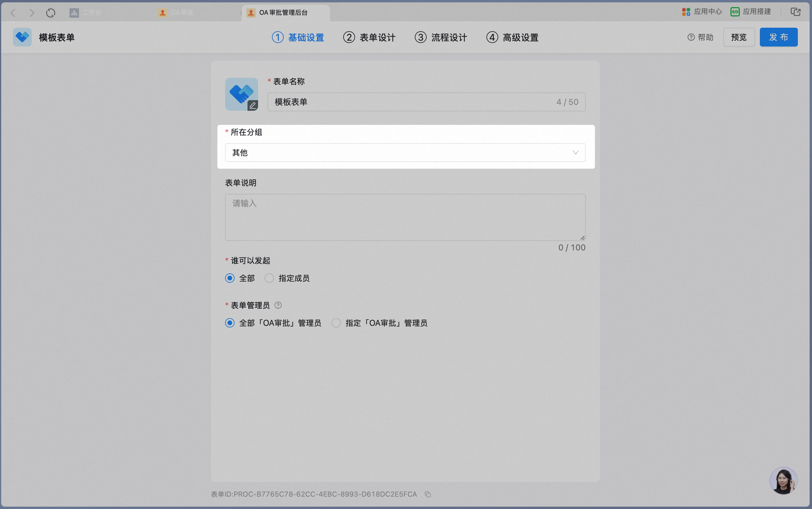812x509 pixels.
Task: Click the 模板表单 logo in header
Action: [22, 37]
